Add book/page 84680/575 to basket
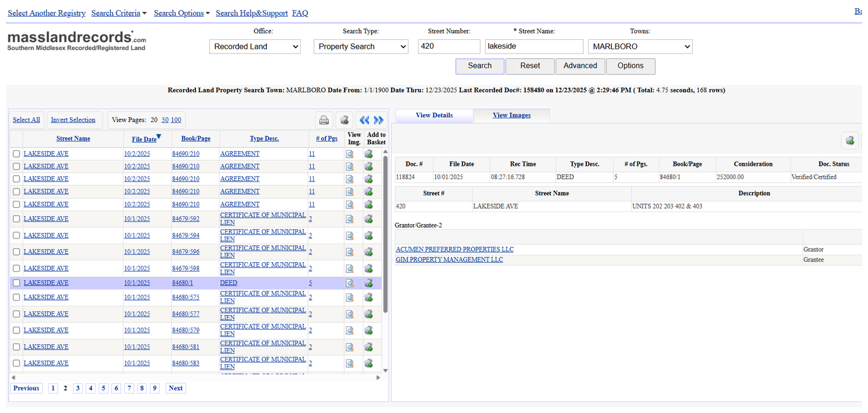The image size is (868, 413). click(369, 297)
